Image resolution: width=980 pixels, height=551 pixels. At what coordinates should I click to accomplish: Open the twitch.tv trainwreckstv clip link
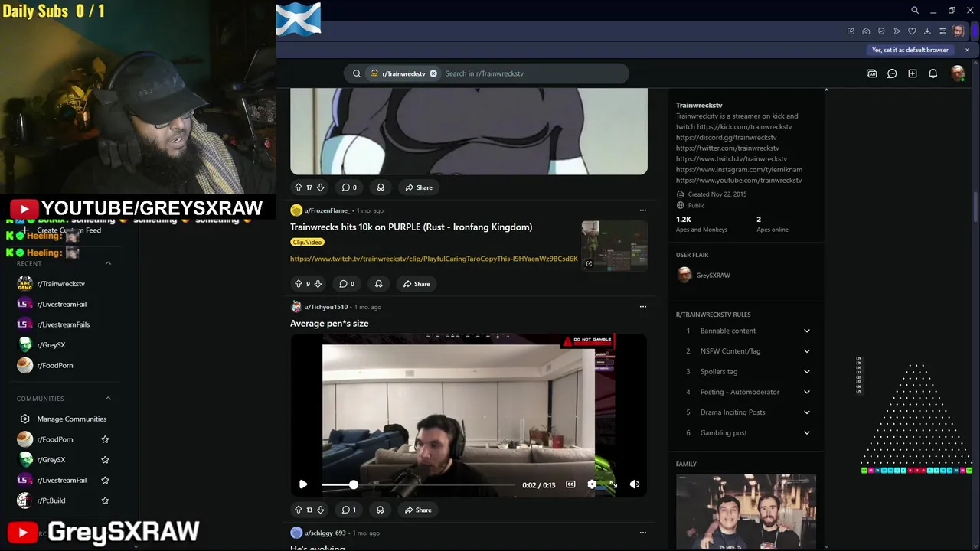434,259
